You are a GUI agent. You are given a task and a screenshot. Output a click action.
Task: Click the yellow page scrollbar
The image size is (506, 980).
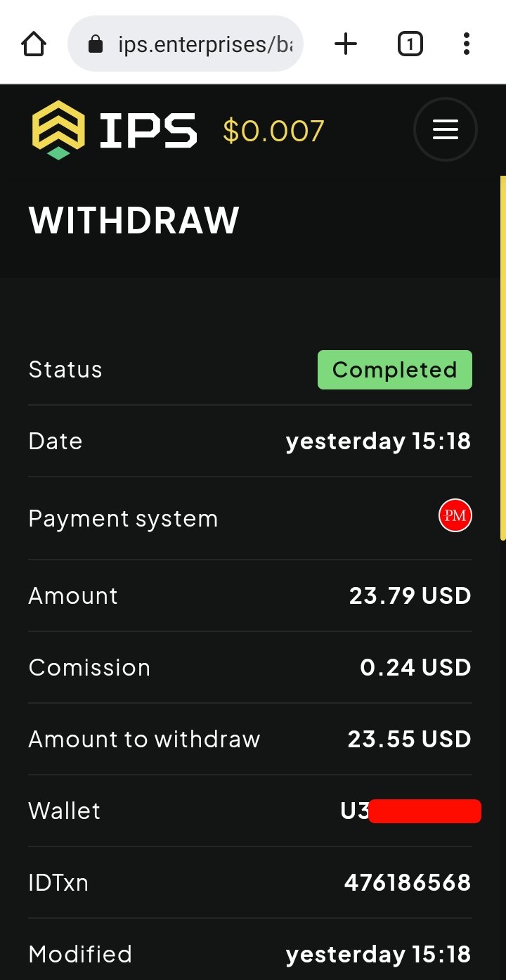[502, 357]
